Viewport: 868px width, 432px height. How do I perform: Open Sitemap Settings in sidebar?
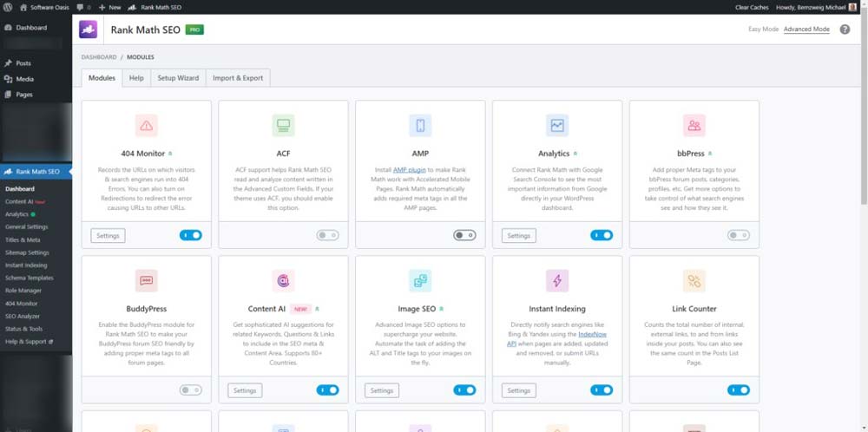click(x=27, y=252)
